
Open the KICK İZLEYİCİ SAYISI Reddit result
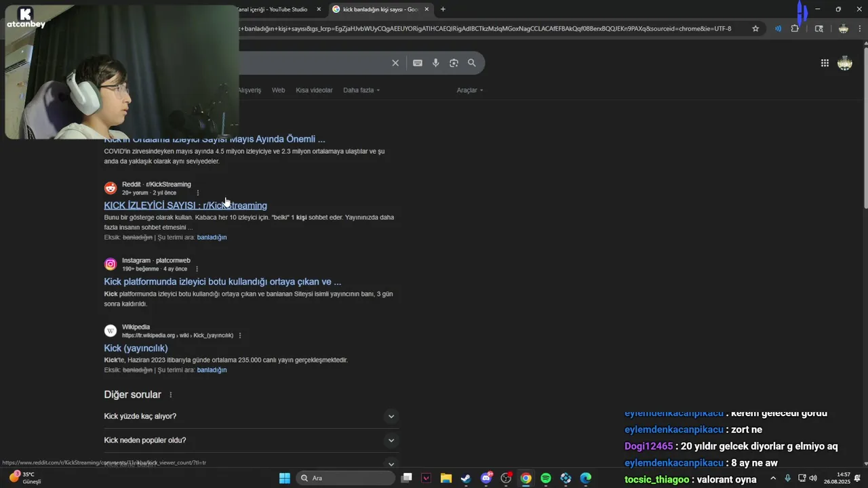(185, 205)
